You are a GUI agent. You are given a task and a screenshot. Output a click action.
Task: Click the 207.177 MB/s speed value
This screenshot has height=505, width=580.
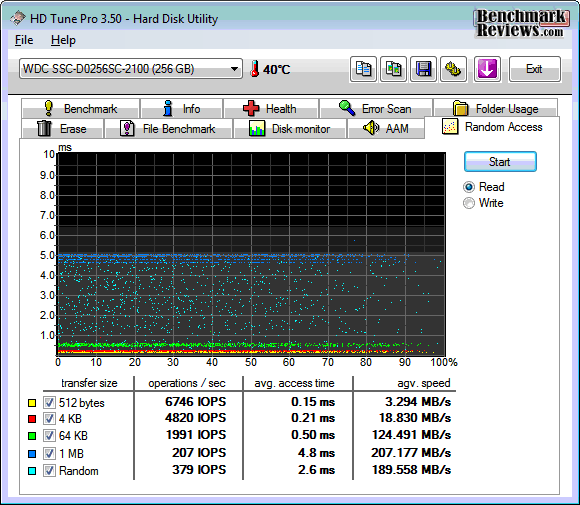411,452
